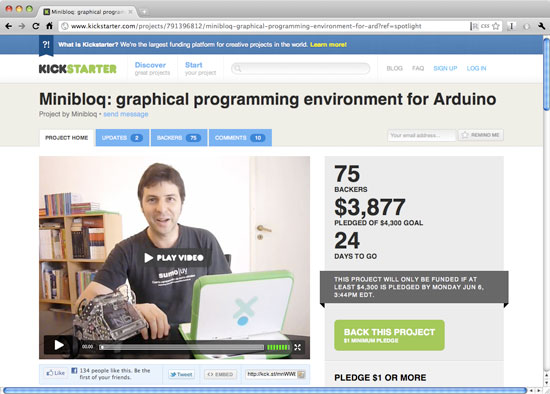This screenshot has height=394, width=550.
Task: Click the Tweet button
Action: point(181,374)
